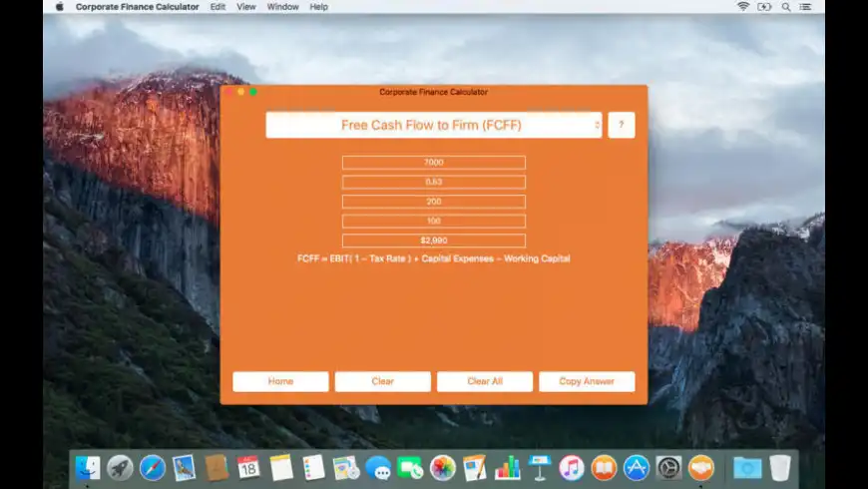This screenshot has height=489, width=868.
Task: Click the field containing 7000
Action: click(433, 163)
